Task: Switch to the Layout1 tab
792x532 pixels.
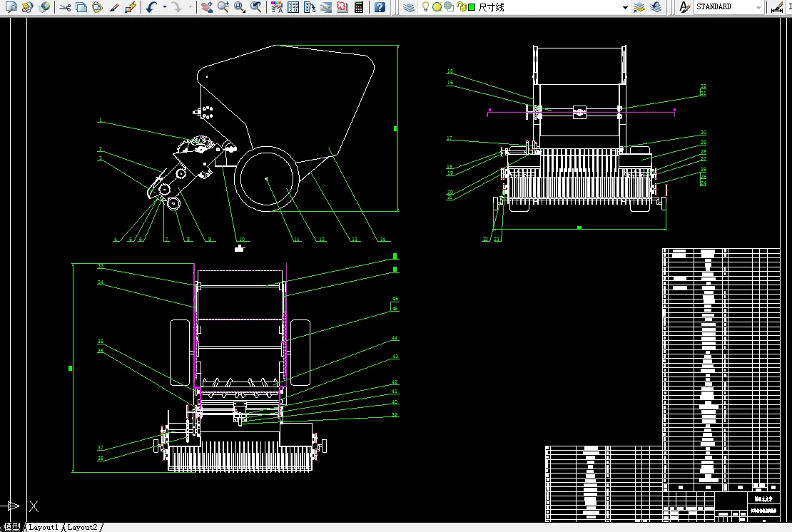Action: (44, 527)
